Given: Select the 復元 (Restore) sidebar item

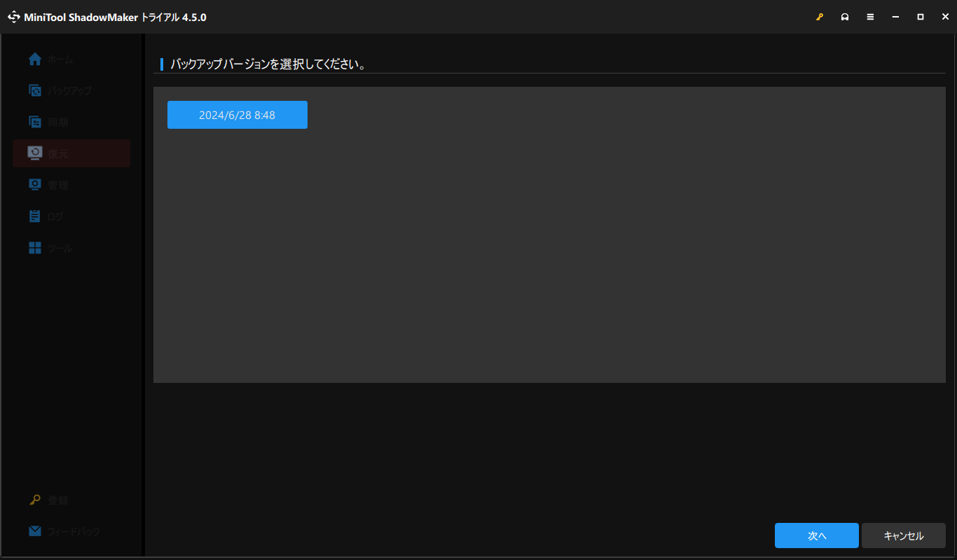Looking at the screenshot, I should coord(71,153).
